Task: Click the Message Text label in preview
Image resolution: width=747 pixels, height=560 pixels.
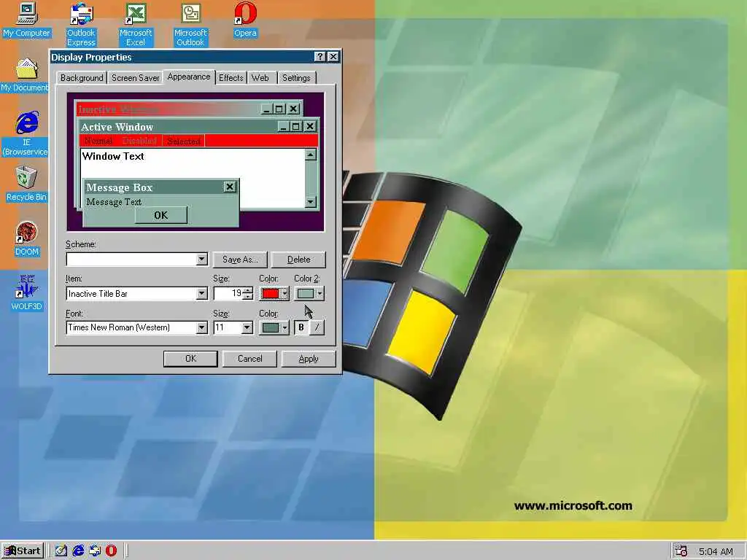Action: (x=114, y=202)
